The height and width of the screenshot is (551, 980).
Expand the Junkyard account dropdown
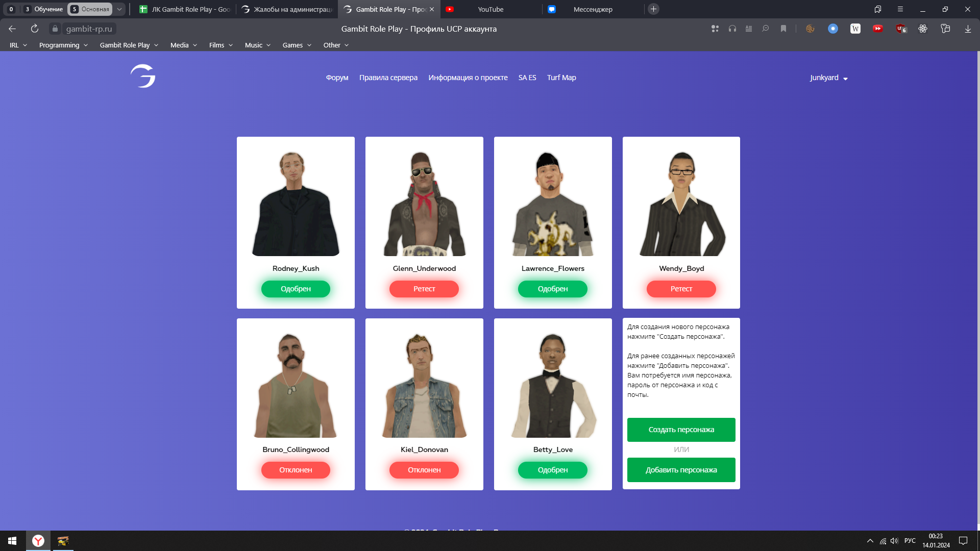tap(828, 78)
